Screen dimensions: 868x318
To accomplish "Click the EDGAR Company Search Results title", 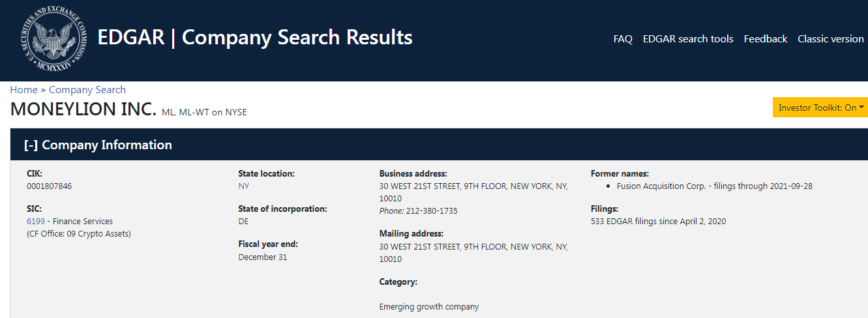I will point(255,37).
